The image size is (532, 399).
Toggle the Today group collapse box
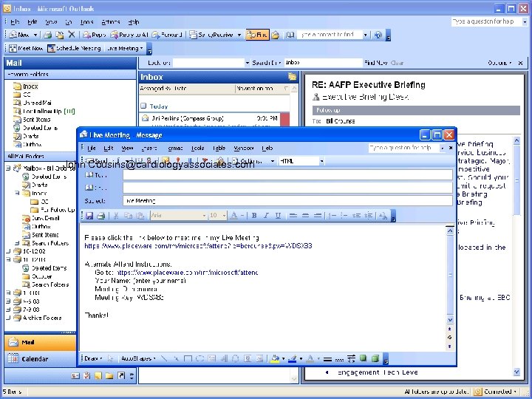(143, 106)
